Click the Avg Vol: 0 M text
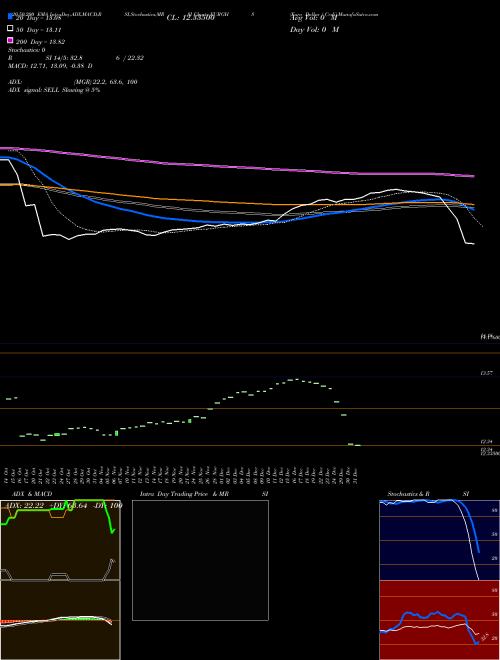 click(x=313, y=18)
